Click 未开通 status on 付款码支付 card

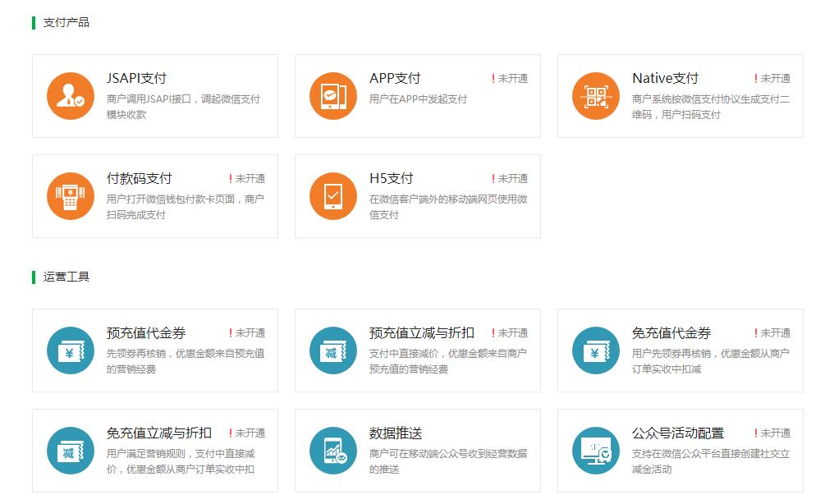point(250,179)
